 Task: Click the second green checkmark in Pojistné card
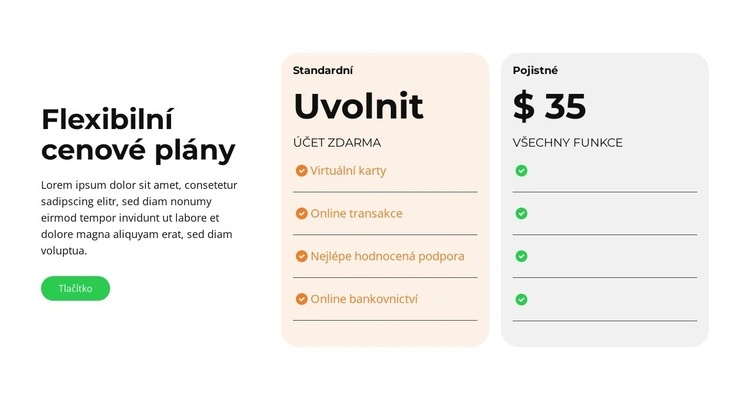click(521, 214)
